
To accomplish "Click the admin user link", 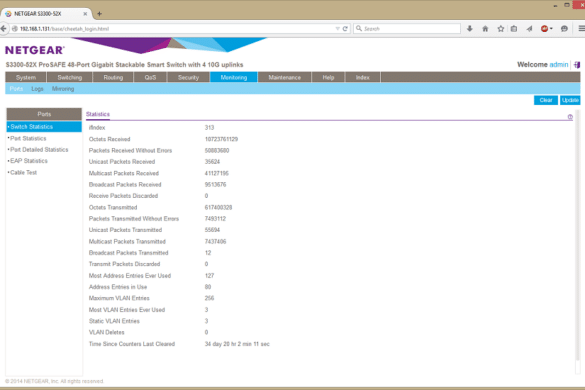I will tap(559, 65).
